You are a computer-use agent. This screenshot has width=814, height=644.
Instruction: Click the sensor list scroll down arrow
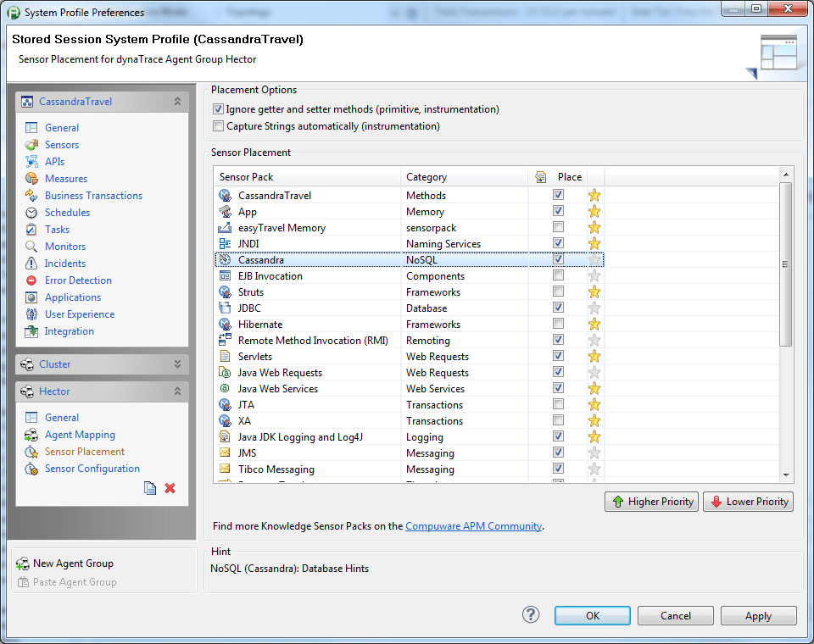786,475
